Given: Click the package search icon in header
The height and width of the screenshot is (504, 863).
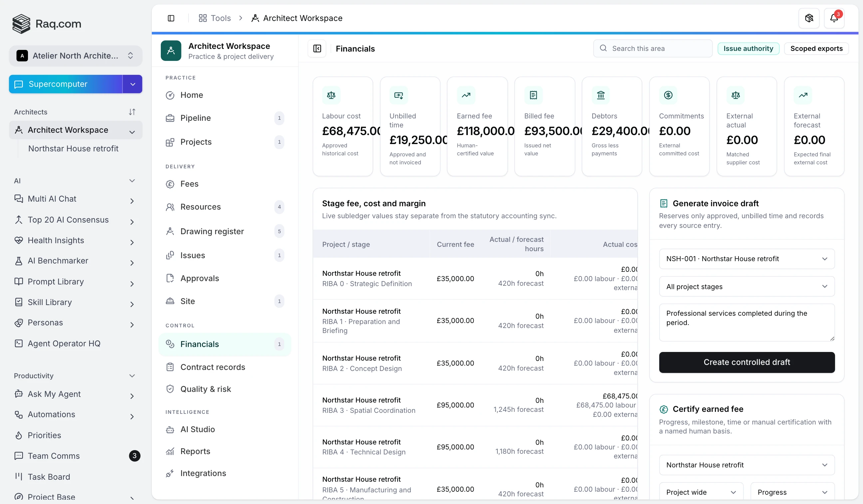Looking at the screenshot, I should 809,18.
